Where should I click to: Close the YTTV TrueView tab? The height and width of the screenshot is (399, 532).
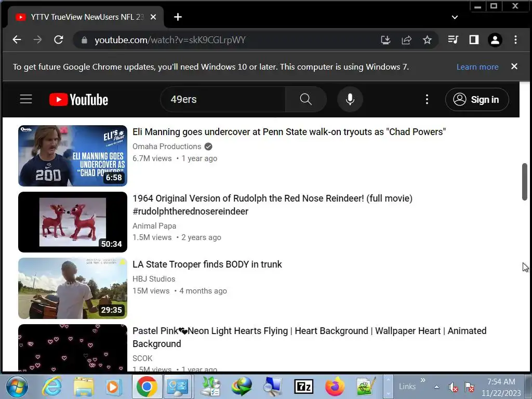click(153, 17)
